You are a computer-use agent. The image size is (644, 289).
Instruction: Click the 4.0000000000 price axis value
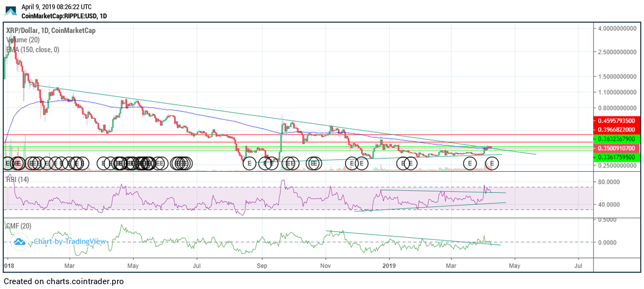618,29
